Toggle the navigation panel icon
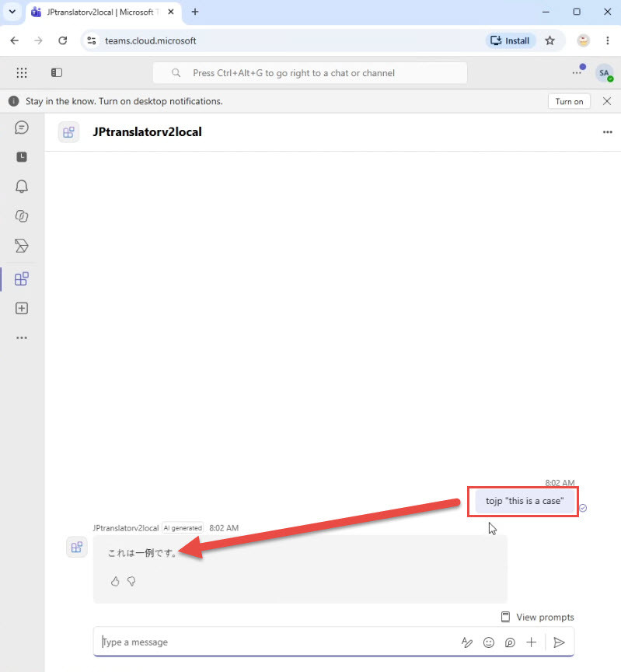The width and height of the screenshot is (621, 672). (x=57, y=73)
